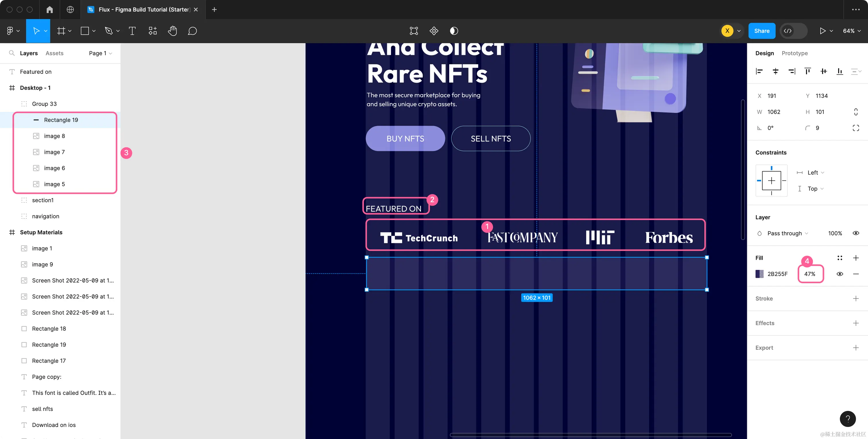Click the Resources components icon

153,31
